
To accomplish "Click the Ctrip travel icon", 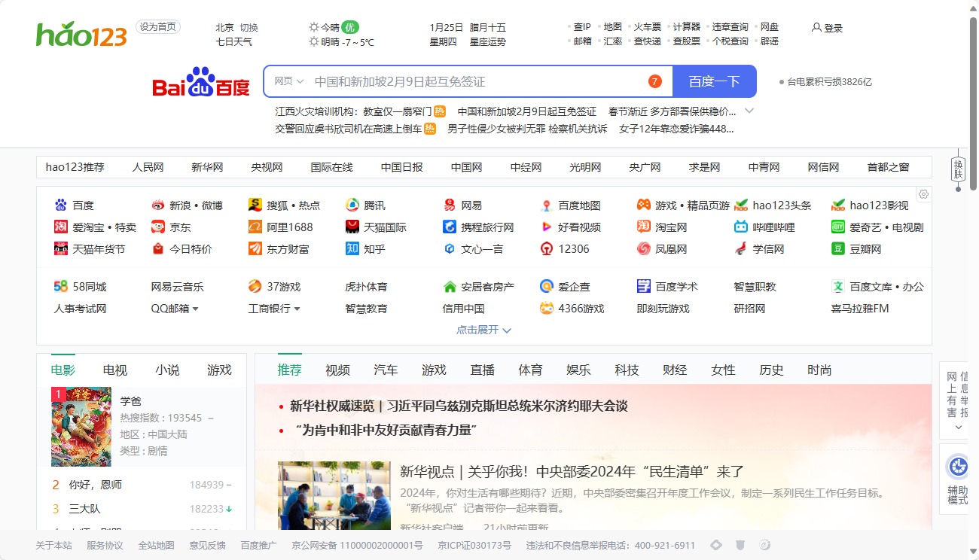I will coord(449,227).
